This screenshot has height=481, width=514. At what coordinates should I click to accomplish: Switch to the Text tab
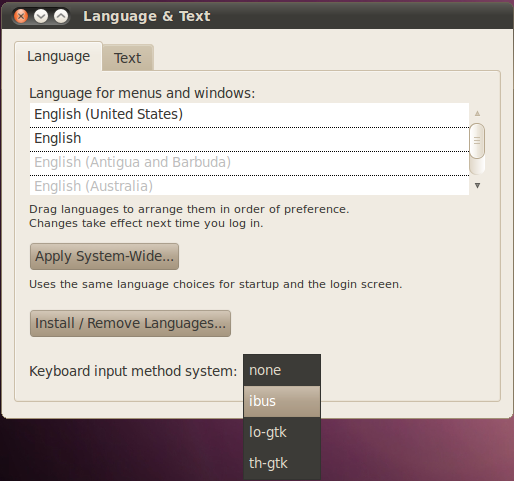click(128, 58)
